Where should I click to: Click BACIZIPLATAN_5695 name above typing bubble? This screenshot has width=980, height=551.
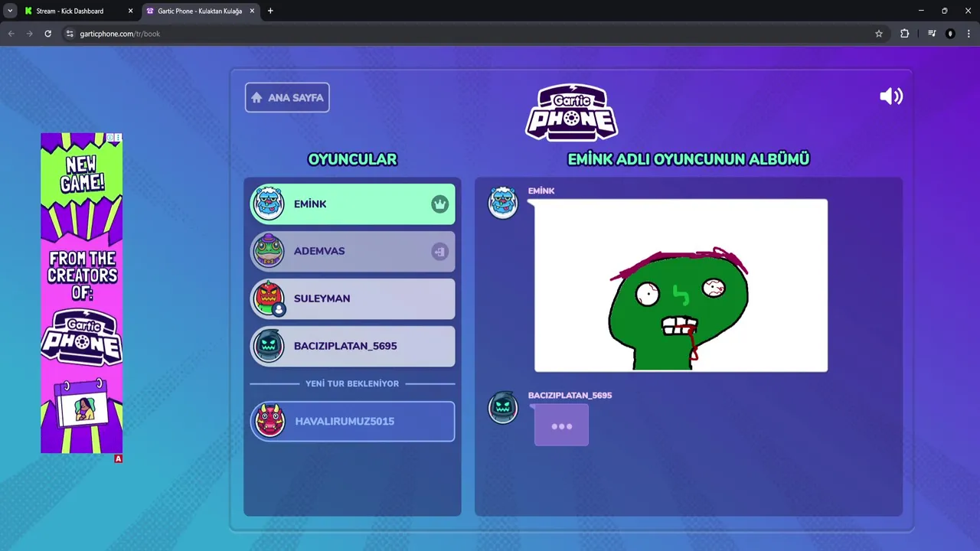click(x=570, y=395)
